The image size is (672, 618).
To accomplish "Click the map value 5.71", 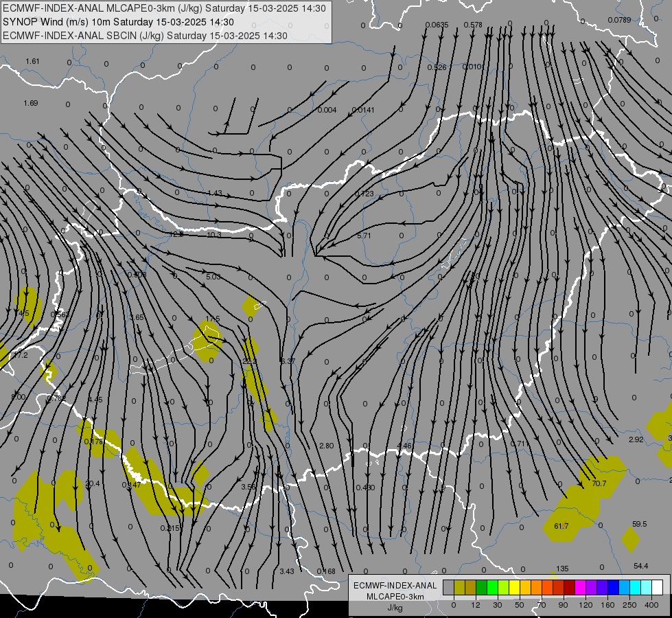I will tap(364, 236).
